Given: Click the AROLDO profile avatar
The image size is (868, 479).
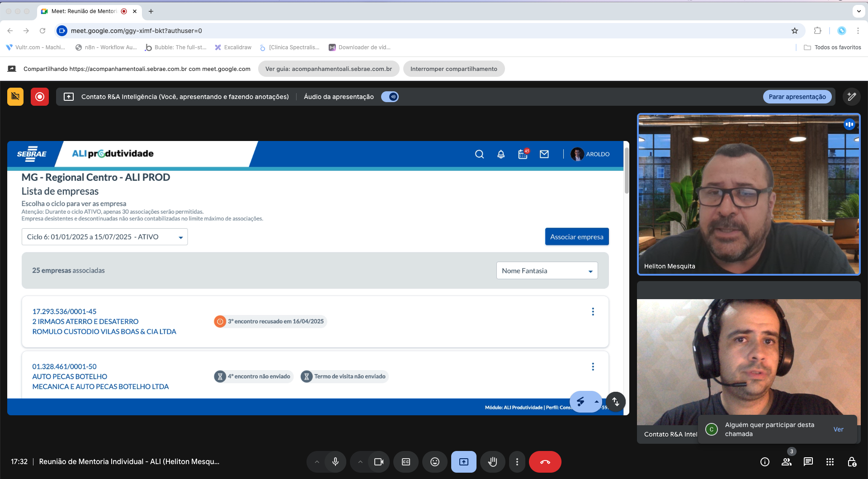Looking at the screenshot, I should tap(577, 154).
